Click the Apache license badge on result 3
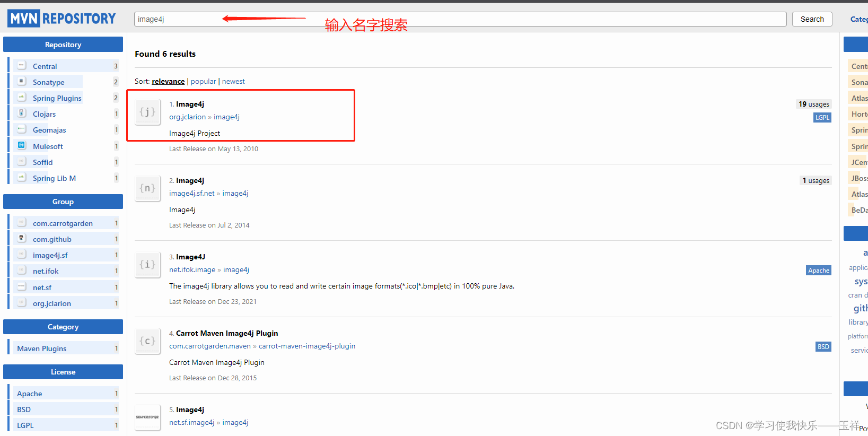This screenshot has height=436, width=868. [x=819, y=270]
